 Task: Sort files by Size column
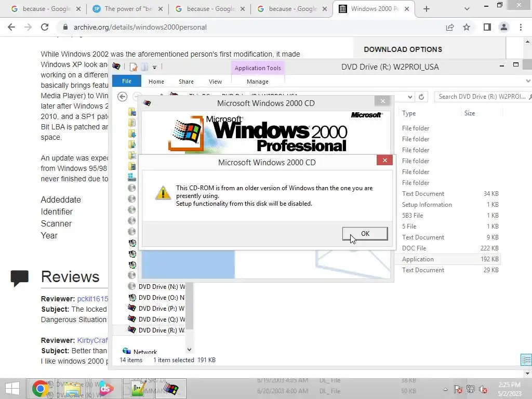[470, 113]
